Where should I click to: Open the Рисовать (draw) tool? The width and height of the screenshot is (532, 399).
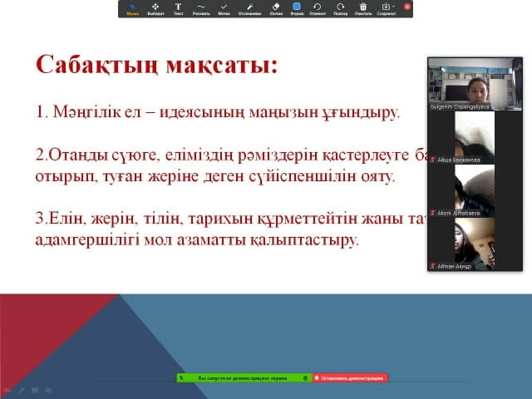click(201, 9)
